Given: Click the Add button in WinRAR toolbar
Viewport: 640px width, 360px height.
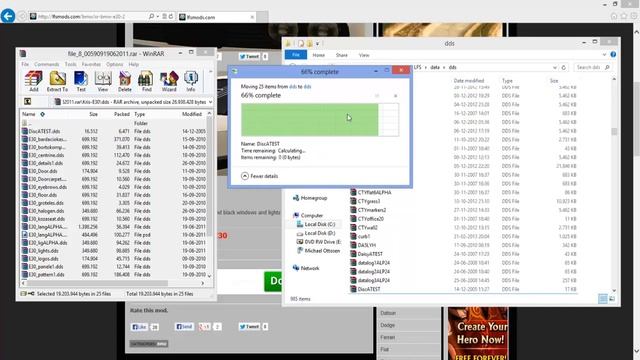Looking at the screenshot, I should pyautogui.click(x=33, y=81).
